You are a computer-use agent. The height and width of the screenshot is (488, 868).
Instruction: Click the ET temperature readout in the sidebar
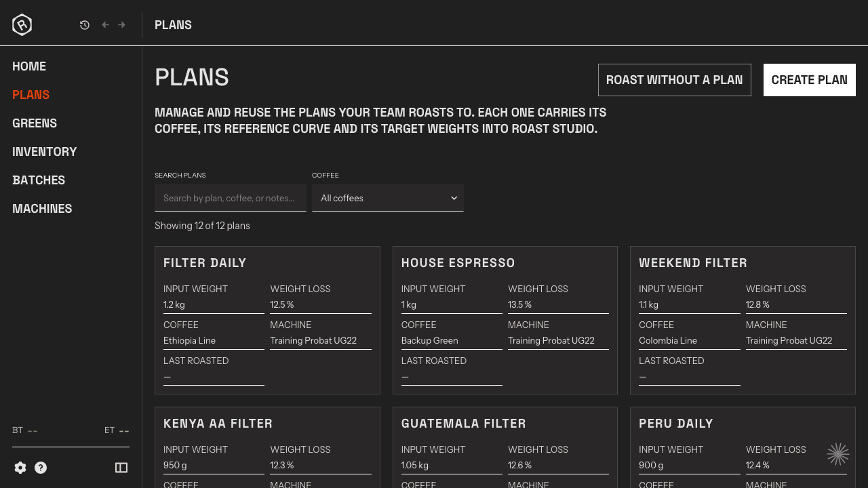[117, 430]
